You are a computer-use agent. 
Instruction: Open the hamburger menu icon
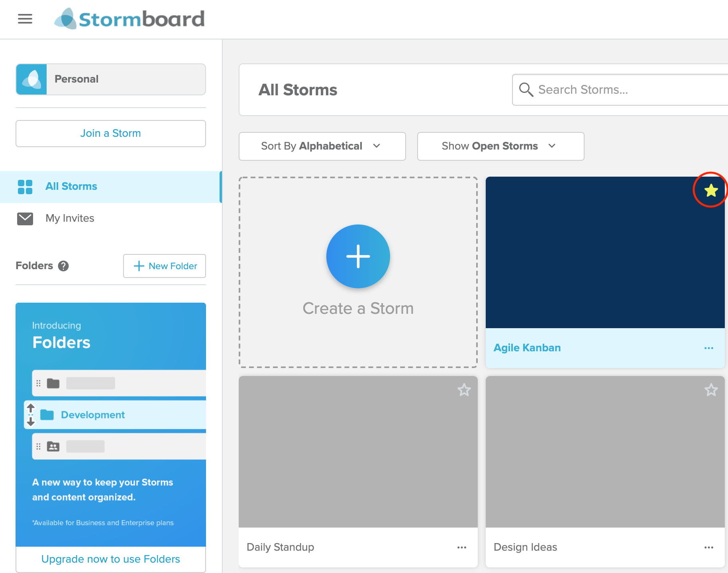click(25, 19)
